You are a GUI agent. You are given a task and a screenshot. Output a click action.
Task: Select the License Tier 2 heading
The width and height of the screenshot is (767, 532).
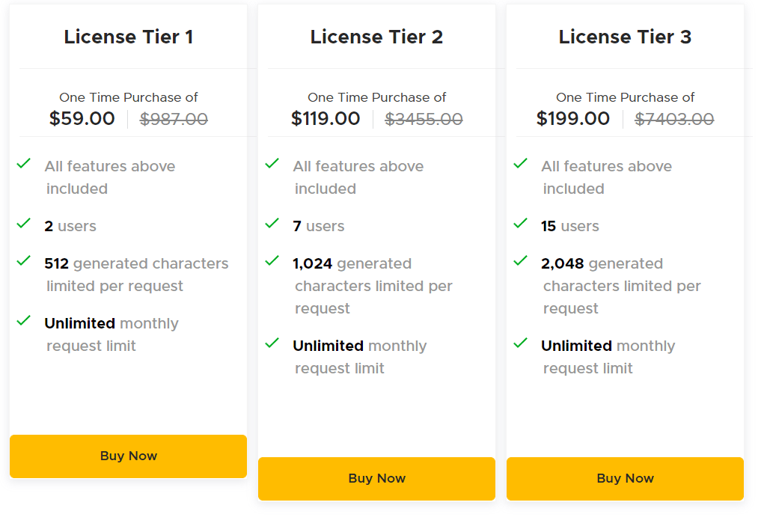(x=376, y=37)
